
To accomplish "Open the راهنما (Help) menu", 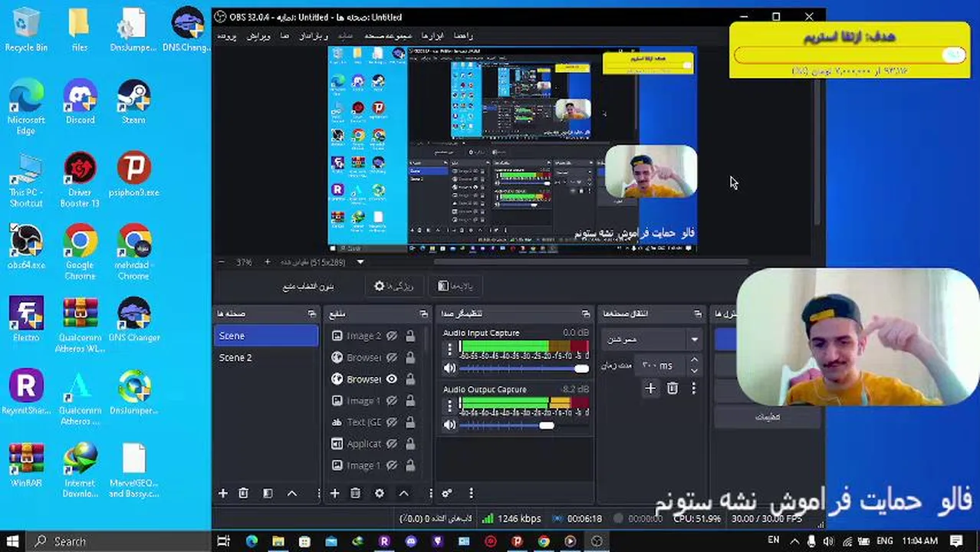I will pyautogui.click(x=463, y=36).
